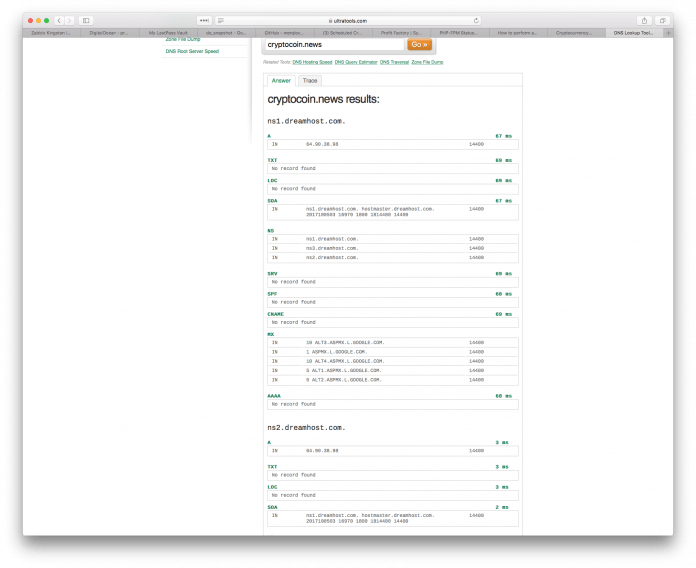
Task: Open DNS Root Server Speed sidebar link
Action: click(192, 51)
